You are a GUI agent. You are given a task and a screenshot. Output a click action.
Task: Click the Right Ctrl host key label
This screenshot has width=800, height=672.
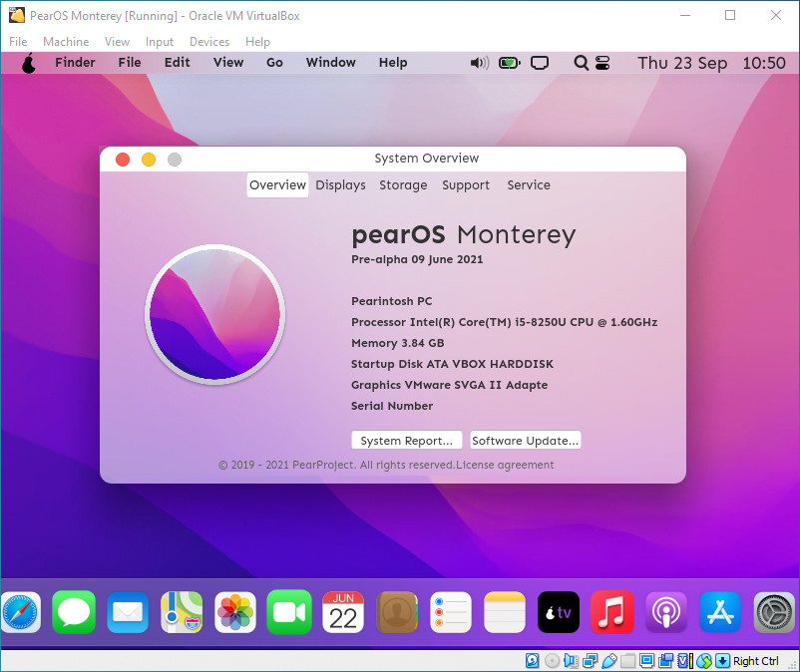(756, 661)
